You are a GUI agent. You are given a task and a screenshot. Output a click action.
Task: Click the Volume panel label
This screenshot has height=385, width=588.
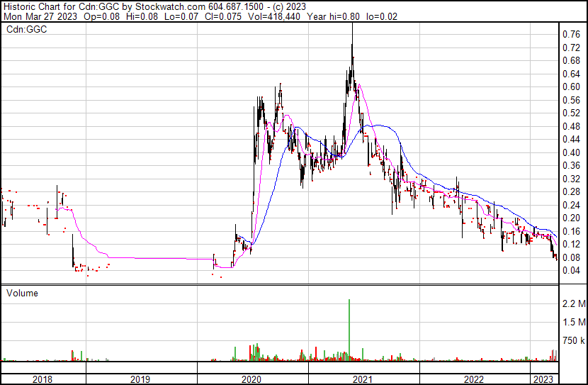tap(22, 293)
